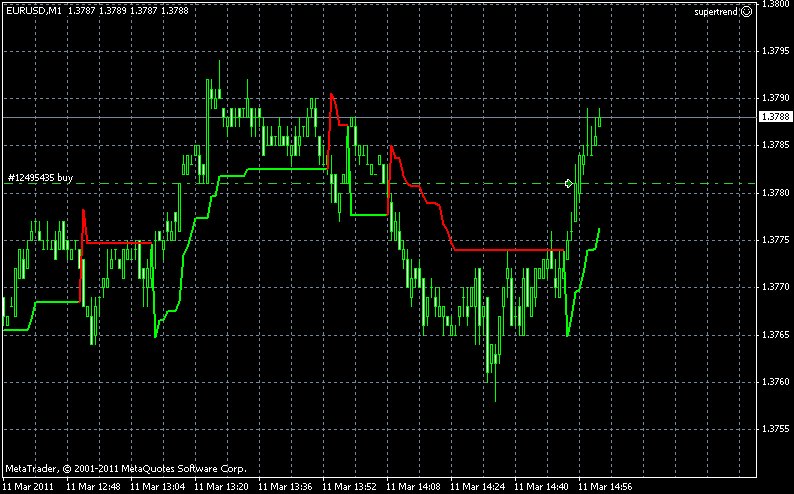This screenshot has height=494, width=794.
Task: Click the EURUSD,M1 symbol title
Action: click(x=33, y=11)
